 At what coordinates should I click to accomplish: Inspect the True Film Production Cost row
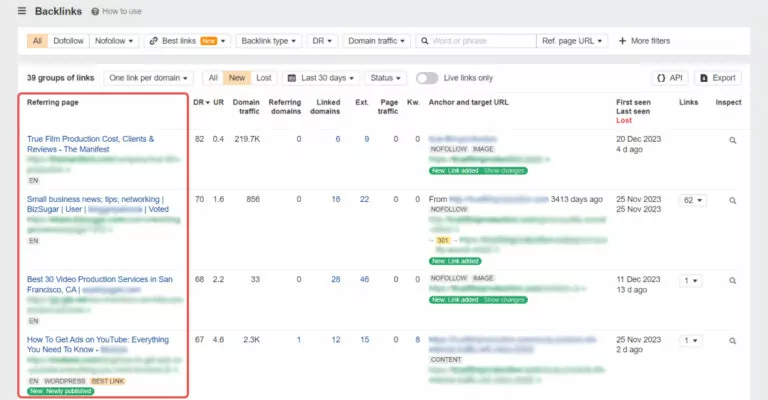(x=732, y=140)
